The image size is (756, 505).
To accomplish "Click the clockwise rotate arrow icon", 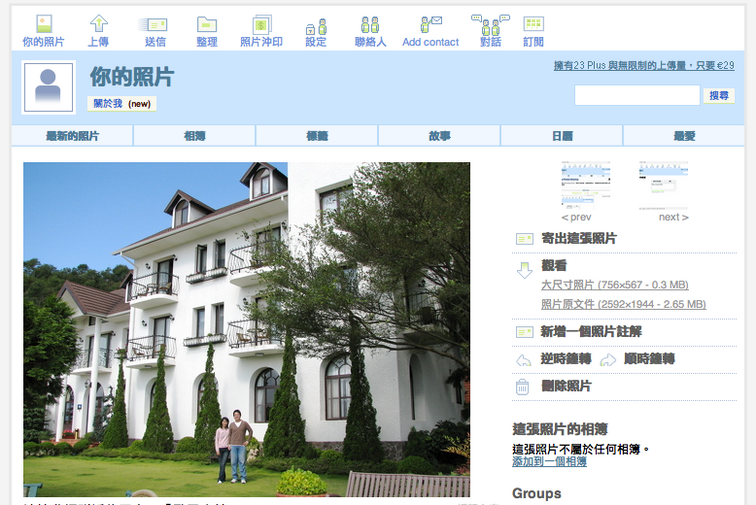I will [x=608, y=360].
